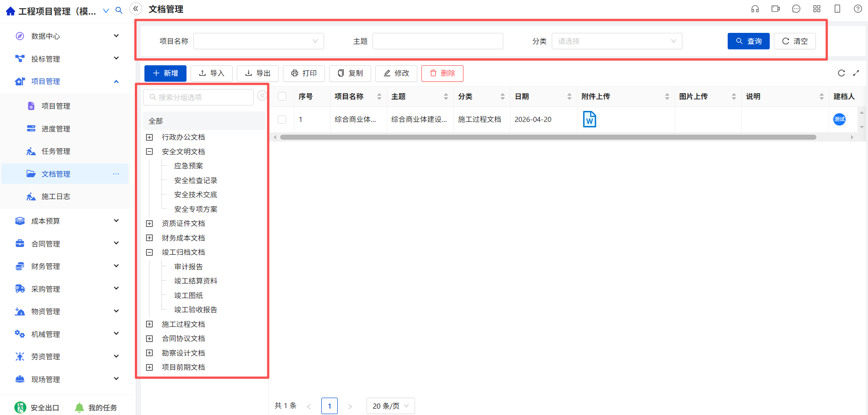This screenshot has height=415, width=868.
Task: Collapse 竣工归档文档 tree node
Action: [x=149, y=252]
